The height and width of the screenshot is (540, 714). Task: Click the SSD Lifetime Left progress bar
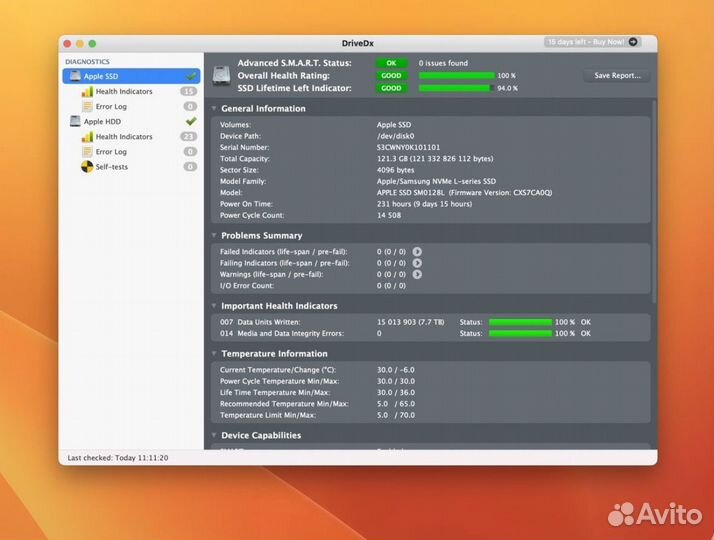click(456, 88)
